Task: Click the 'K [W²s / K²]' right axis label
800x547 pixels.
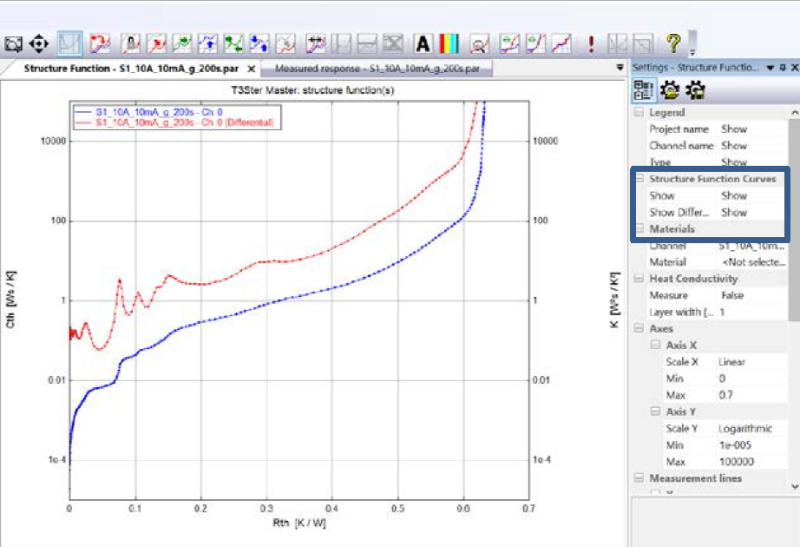Action: 614,300
